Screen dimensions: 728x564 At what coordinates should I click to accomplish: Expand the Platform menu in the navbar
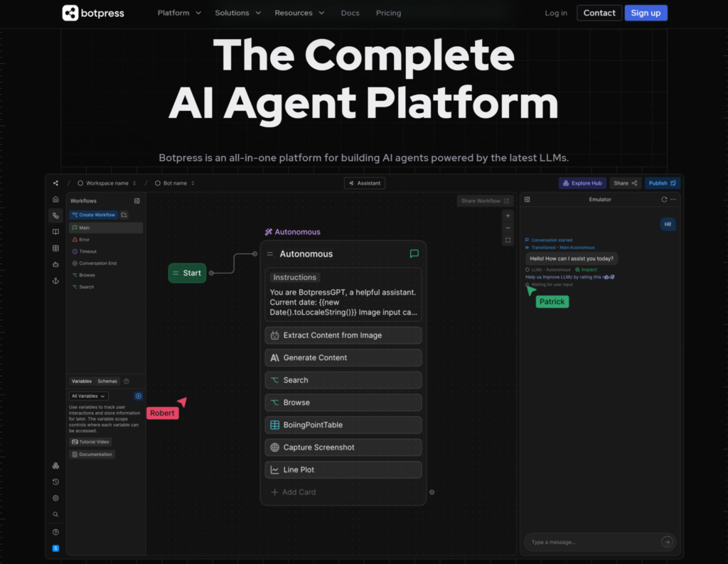tap(179, 13)
